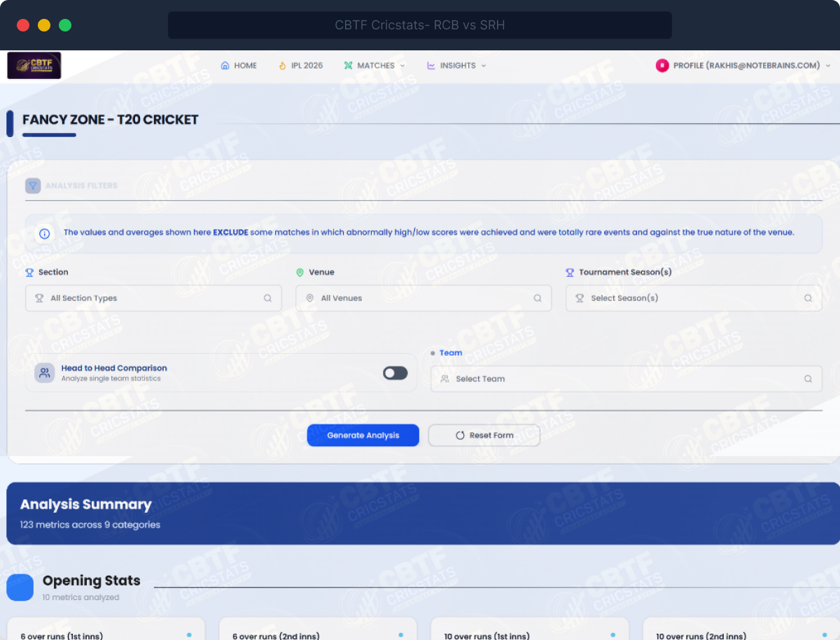Go to the Home menu item

[239, 66]
